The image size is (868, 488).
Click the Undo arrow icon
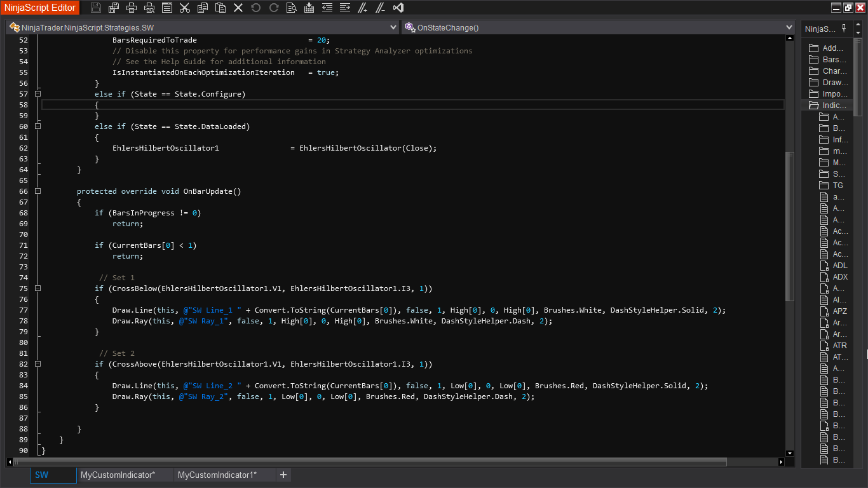pos(256,8)
